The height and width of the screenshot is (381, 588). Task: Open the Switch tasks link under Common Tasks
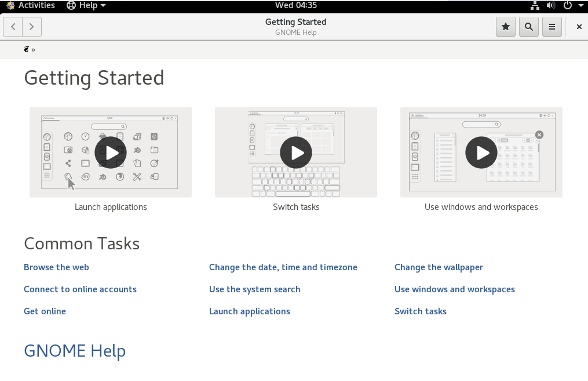(x=421, y=311)
